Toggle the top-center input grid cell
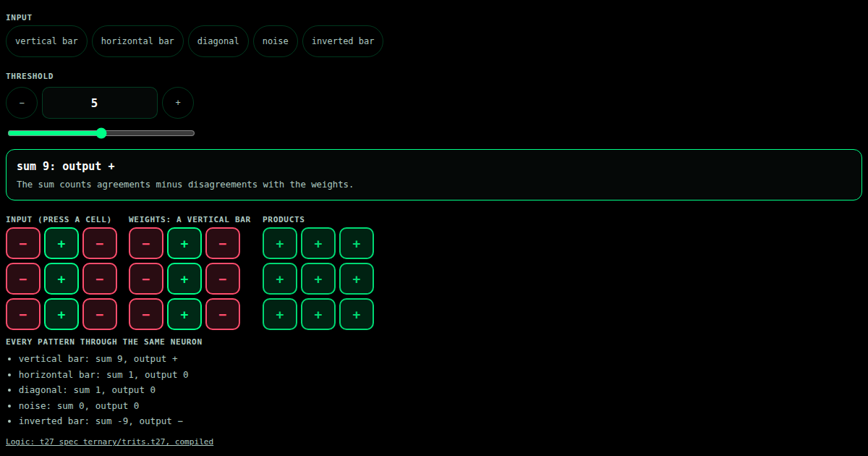This screenshot has width=868, height=456. 61,243
